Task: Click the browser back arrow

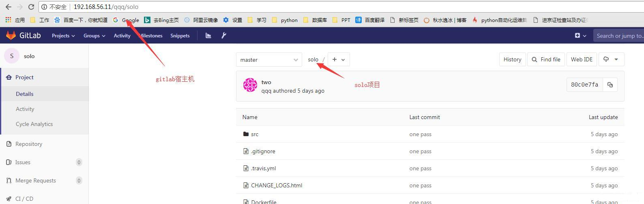Action: tap(8, 7)
